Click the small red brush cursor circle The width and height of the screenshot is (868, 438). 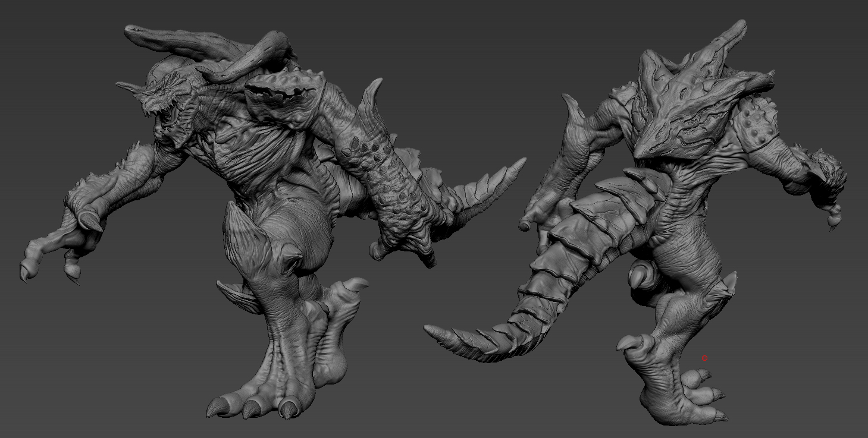(x=705, y=358)
